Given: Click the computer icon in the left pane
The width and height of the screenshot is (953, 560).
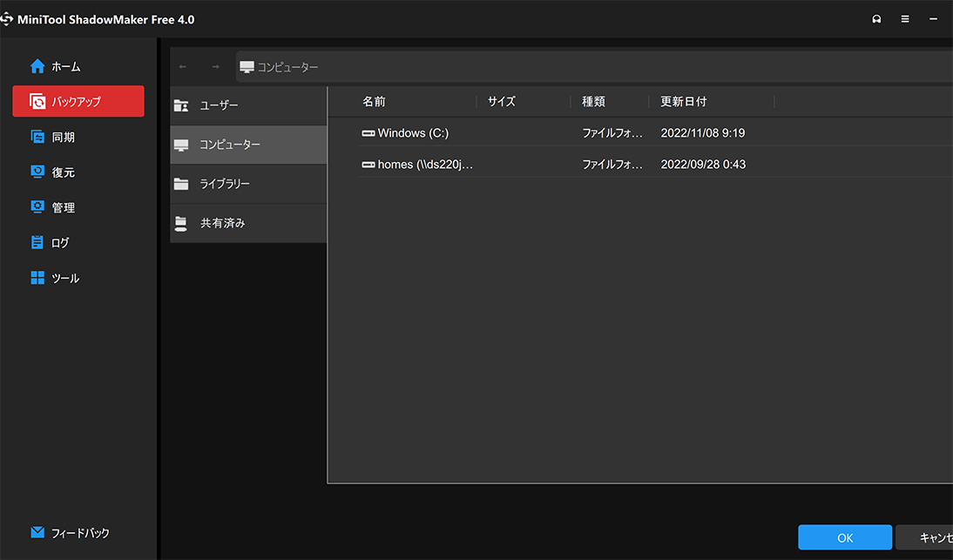Looking at the screenshot, I should point(181,145).
